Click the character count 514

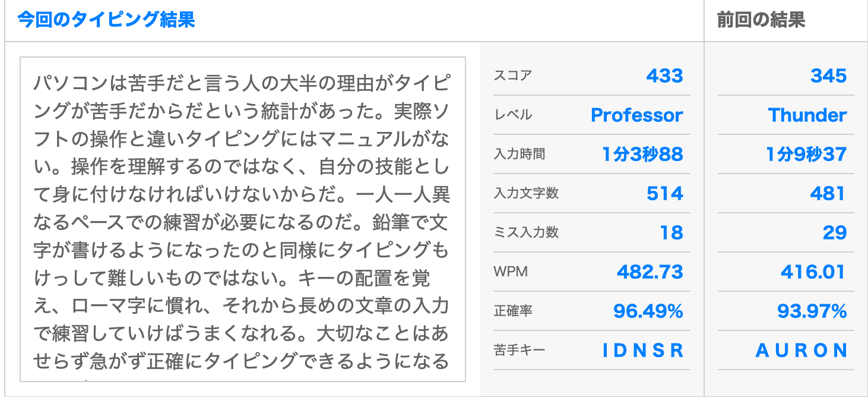click(x=665, y=194)
